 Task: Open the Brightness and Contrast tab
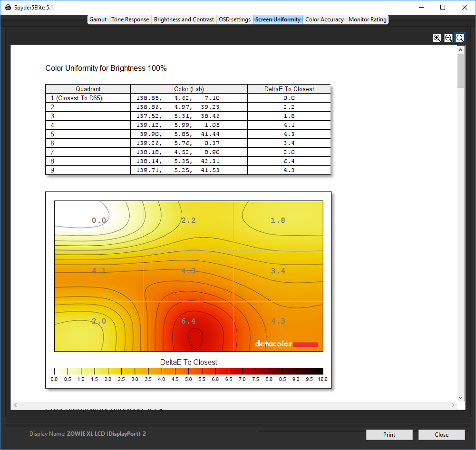tap(184, 19)
